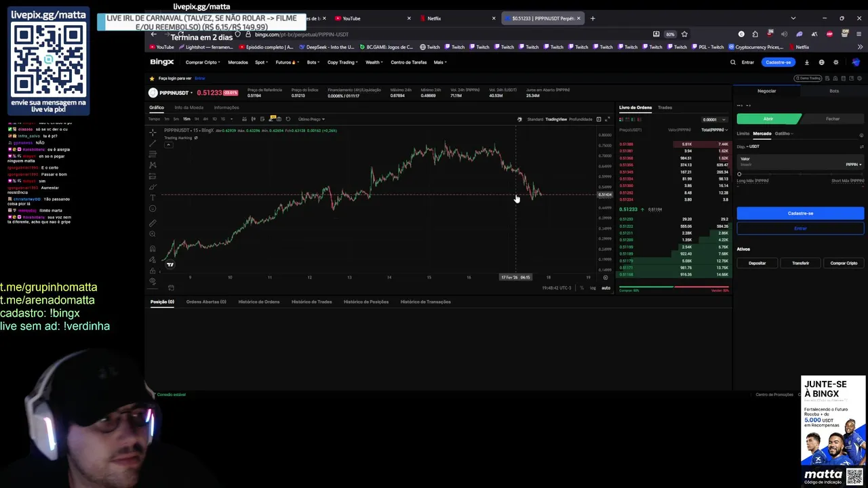Open the Copy Trading dropdown menu
This screenshot has height=488, width=868.
[342, 62]
